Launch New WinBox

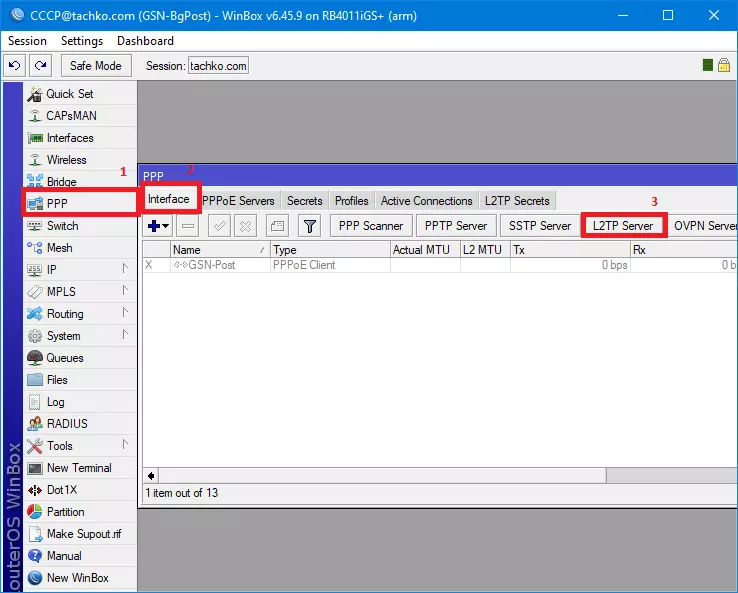tap(80, 578)
